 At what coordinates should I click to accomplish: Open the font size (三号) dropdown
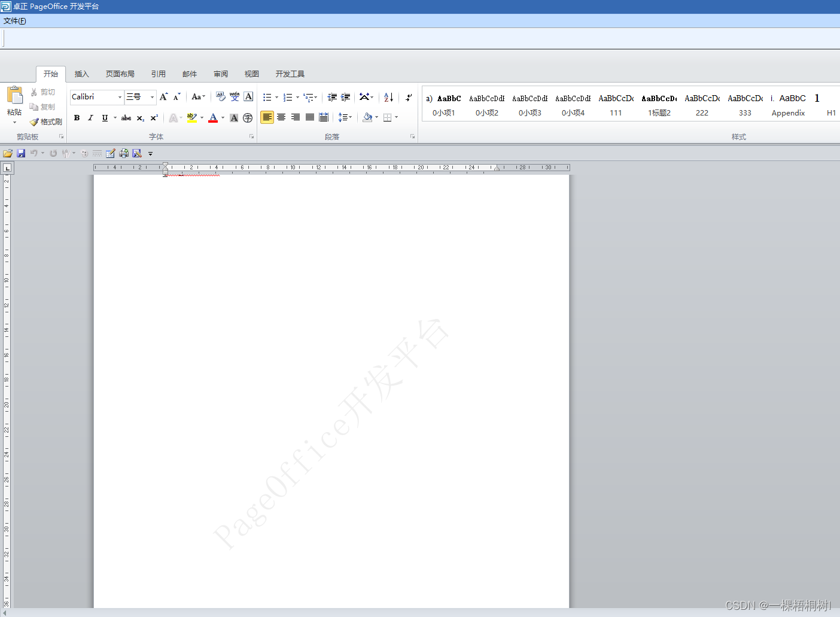[x=152, y=97]
